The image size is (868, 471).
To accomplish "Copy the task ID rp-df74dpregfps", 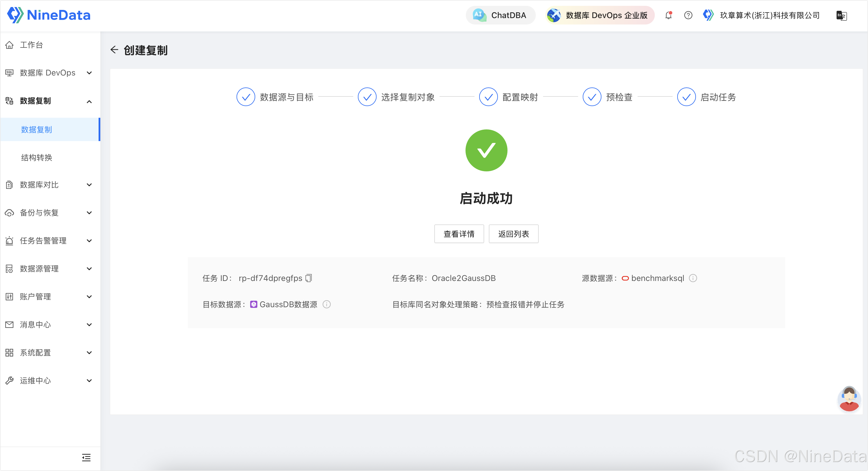I will 308,278.
